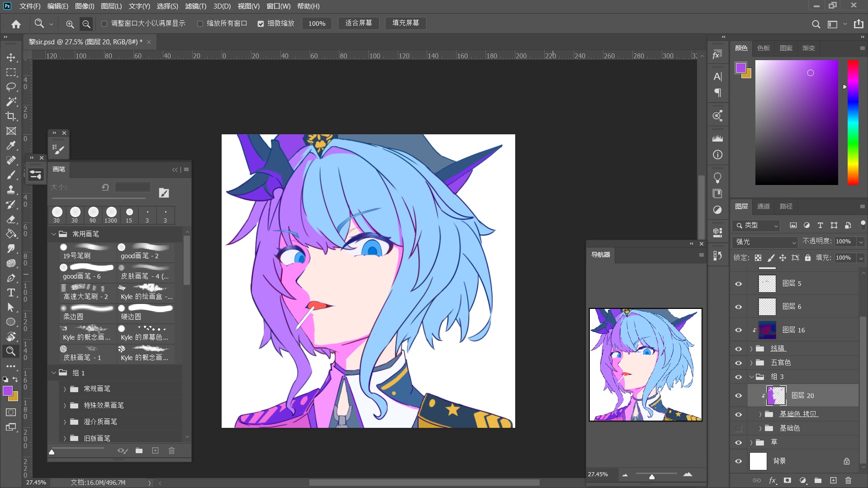The height and width of the screenshot is (488, 868).
Task: Select the 硬边圆 brush preset
Action: coord(146,312)
